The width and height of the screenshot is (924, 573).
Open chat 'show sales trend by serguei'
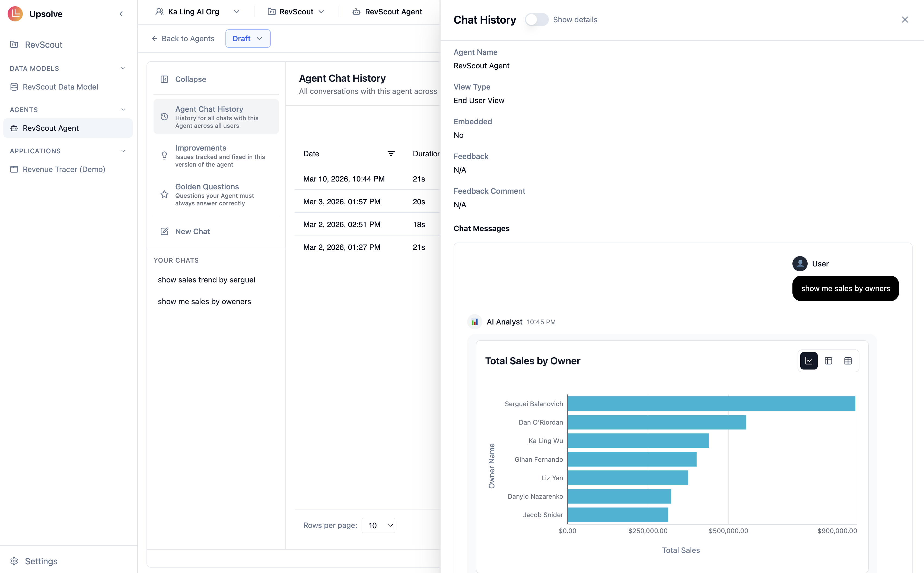[206, 280]
